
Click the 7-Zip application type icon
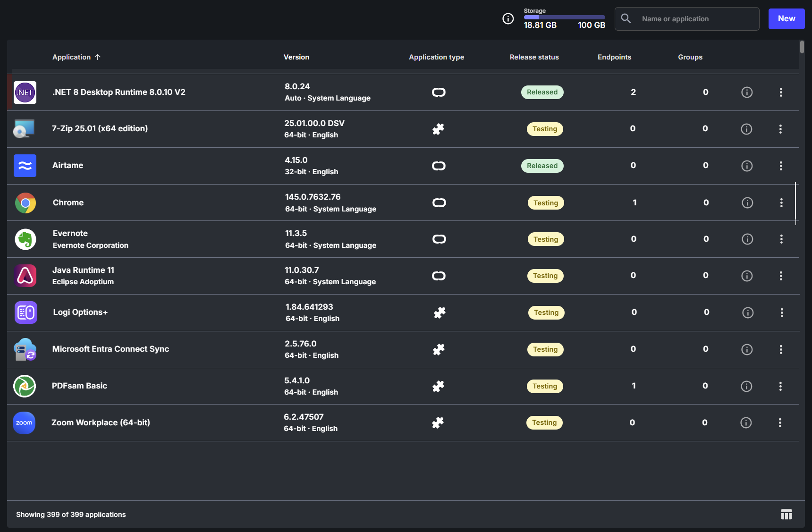(438, 129)
